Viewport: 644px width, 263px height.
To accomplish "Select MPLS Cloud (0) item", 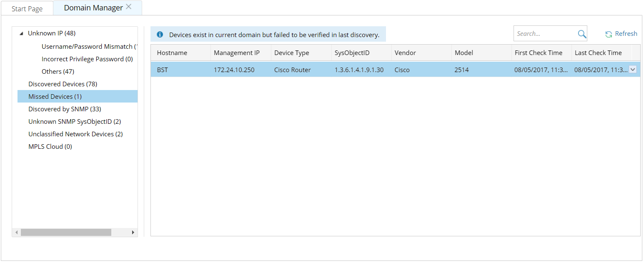I will point(50,147).
